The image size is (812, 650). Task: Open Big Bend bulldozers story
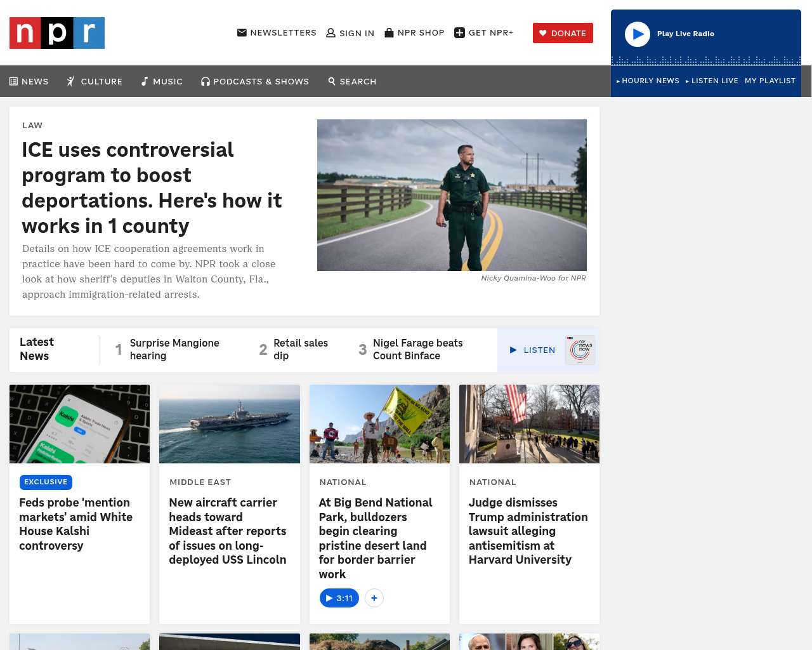click(x=376, y=538)
